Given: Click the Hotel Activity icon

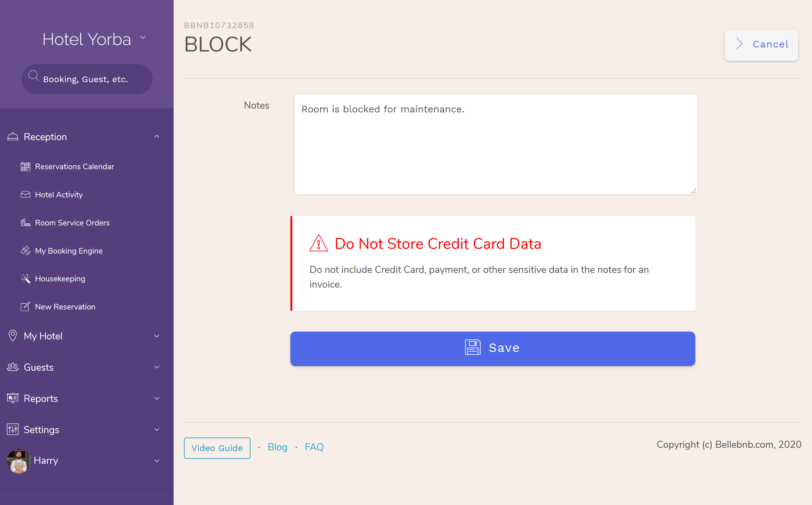Looking at the screenshot, I should pyautogui.click(x=25, y=194).
